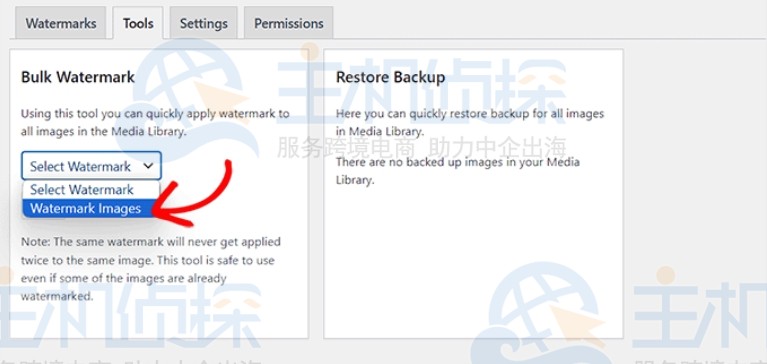767x364 pixels.
Task: Click the red curved arrow annotation
Action: 192,196
